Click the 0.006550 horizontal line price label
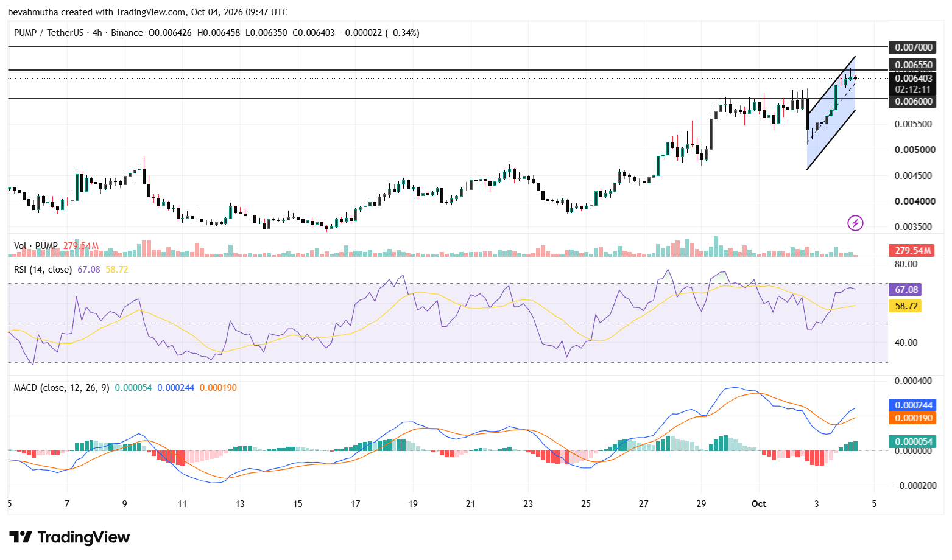Viewport: 952px width, 560px height. [x=914, y=65]
